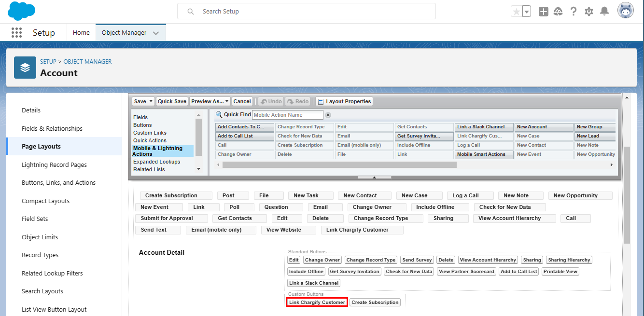Viewport: 644px width, 316px height.
Task: Mark this page as favorite with the star icon
Action: (x=516, y=11)
